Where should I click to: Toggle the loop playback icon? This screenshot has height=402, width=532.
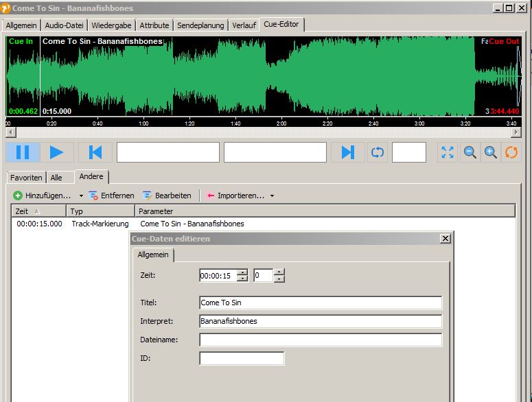pyautogui.click(x=377, y=152)
